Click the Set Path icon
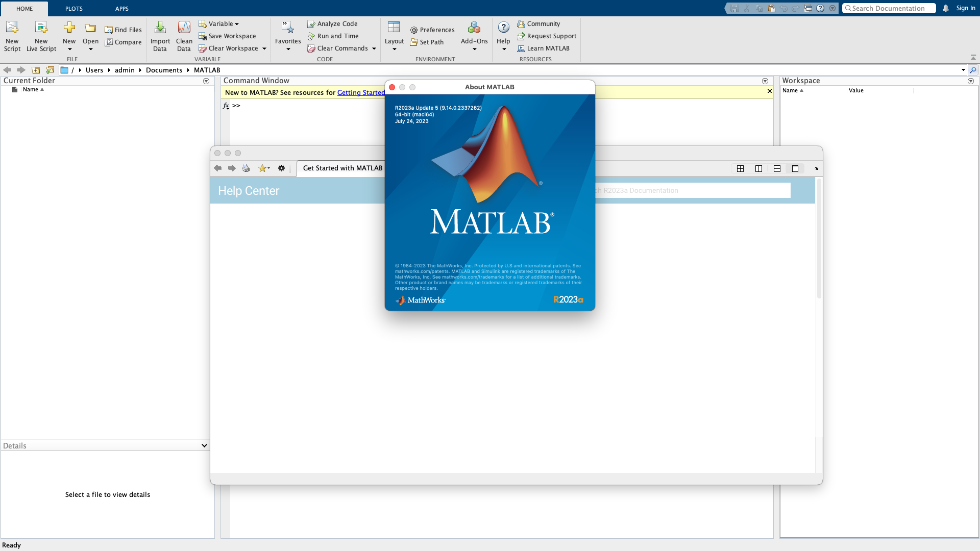The width and height of the screenshot is (980, 551). tap(414, 42)
